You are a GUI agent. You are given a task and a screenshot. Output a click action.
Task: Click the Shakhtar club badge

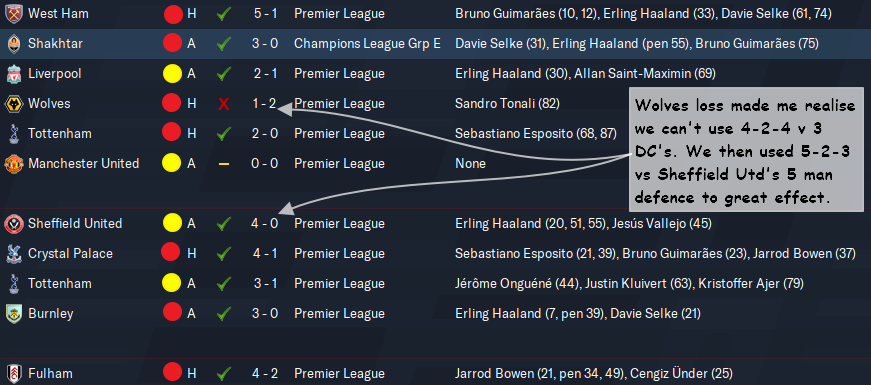[x=13, y=43]
